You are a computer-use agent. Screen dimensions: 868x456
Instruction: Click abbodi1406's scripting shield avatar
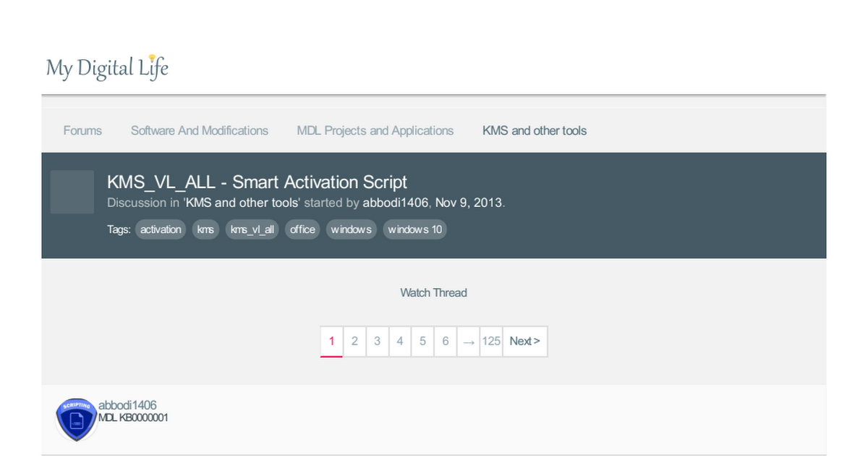point(77,419)
